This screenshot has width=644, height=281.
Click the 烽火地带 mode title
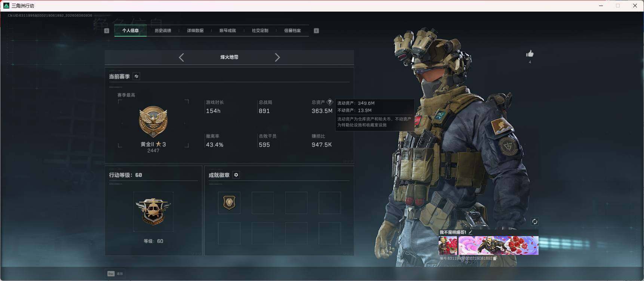tap(229, 57)
